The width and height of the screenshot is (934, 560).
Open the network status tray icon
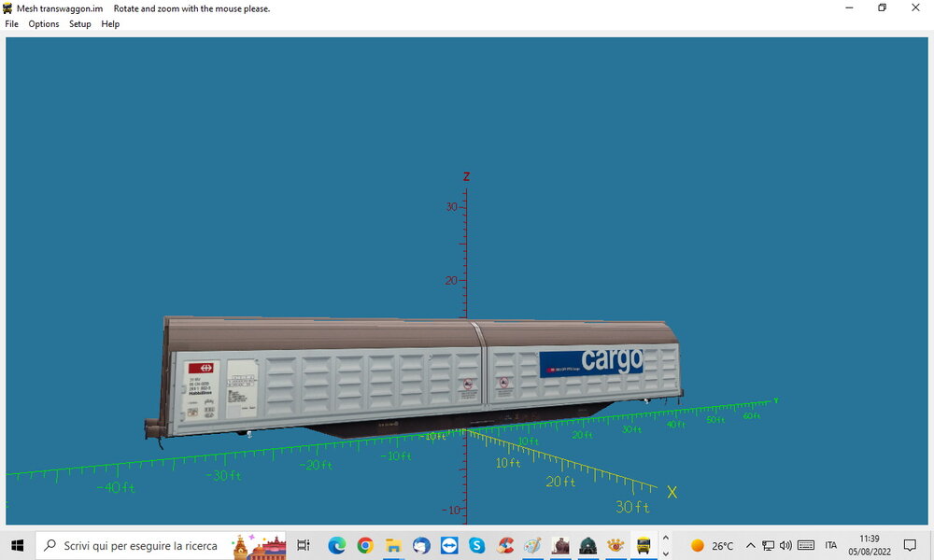click(769, 545)
